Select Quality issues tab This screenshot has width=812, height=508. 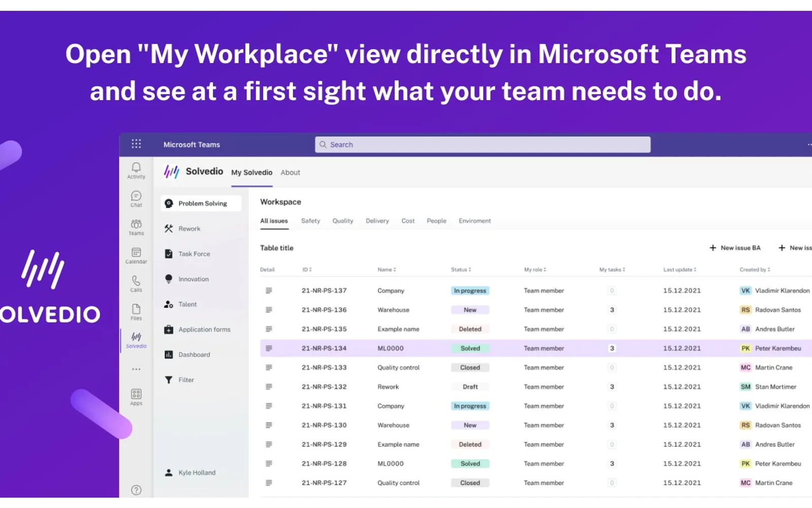(x=343, y=221)
